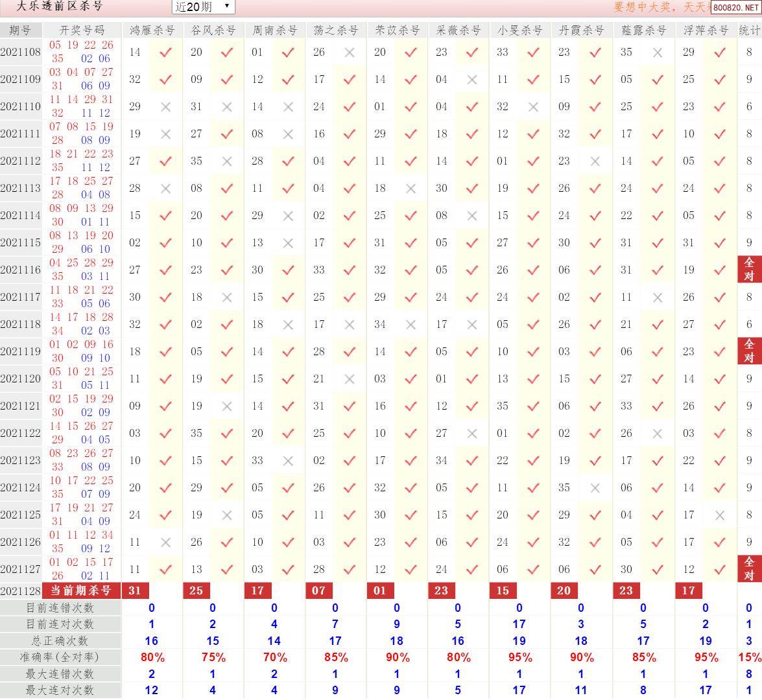
Task: Click the X mark in row 2021113 under 芣苡杀号
Action: [x=411, y=189]
